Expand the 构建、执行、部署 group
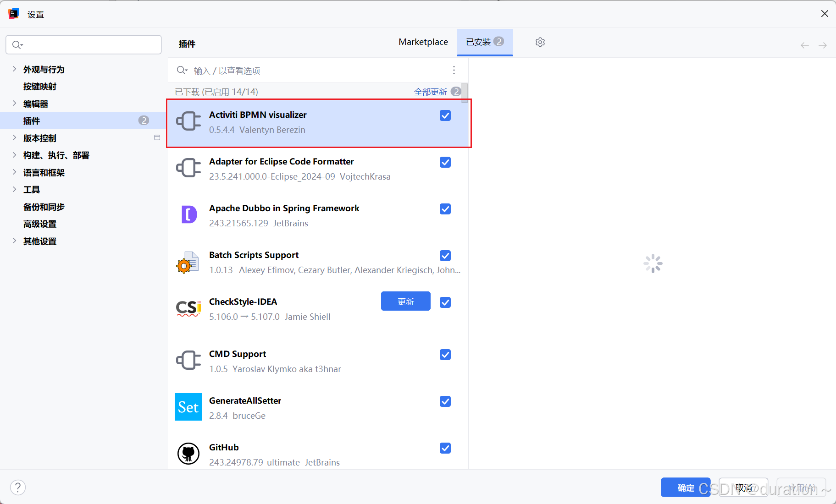Viewport: 836px width, 504px height. tap(14, 155)
